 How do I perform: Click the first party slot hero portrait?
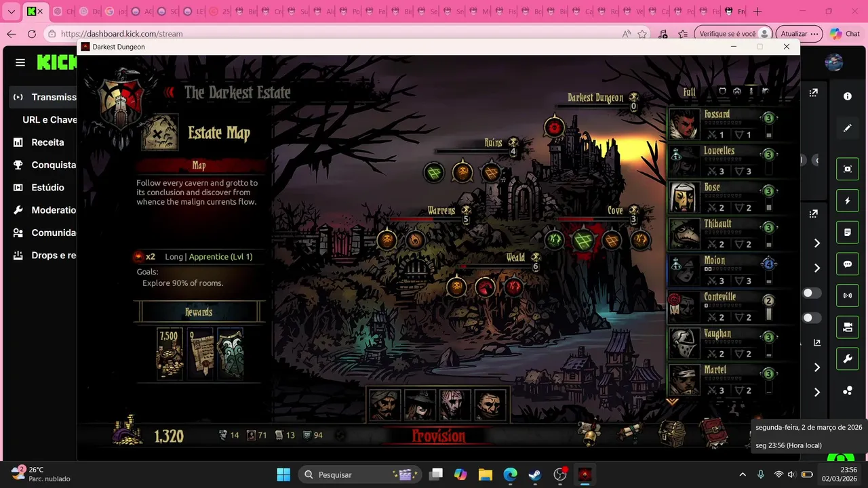click(x=384, y=405)
